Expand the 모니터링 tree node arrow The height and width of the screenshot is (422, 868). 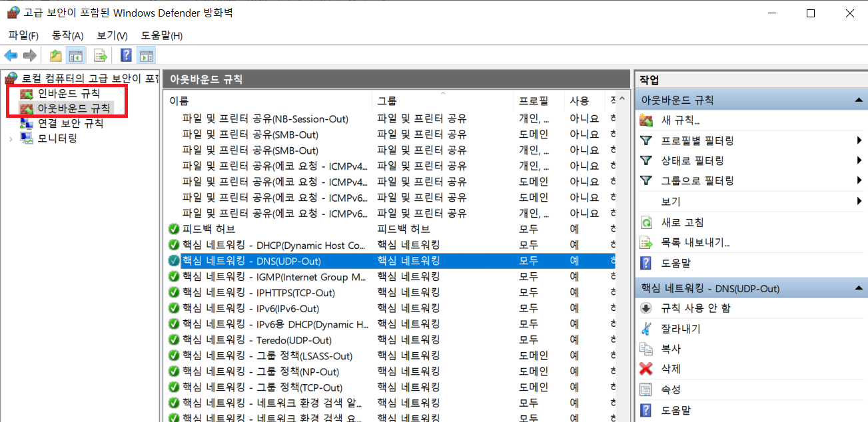coord(11,138)
